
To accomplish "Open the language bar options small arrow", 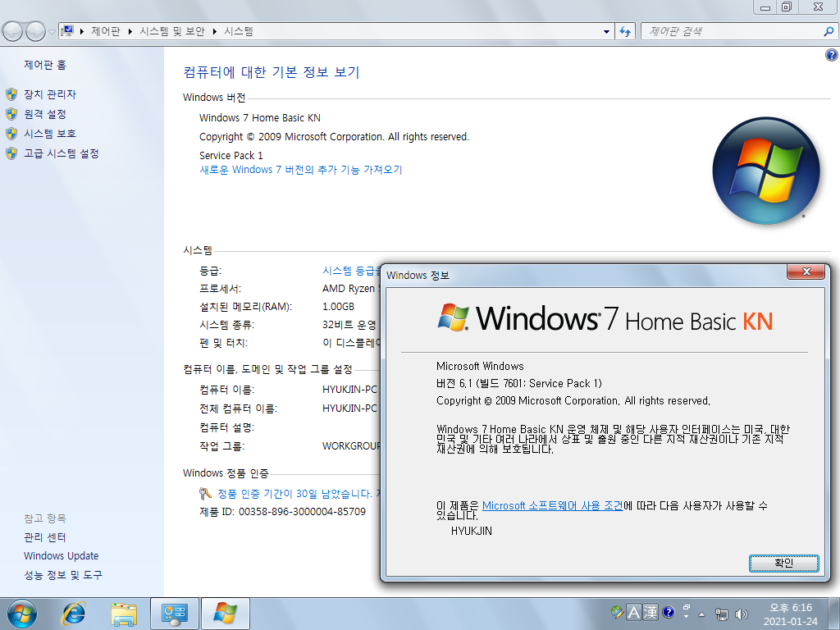I will [x=687, y=617].
